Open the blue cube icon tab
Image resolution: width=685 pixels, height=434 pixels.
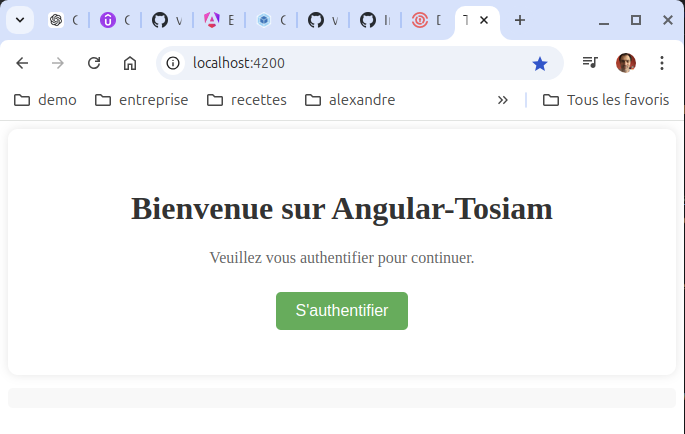point(271,20)
